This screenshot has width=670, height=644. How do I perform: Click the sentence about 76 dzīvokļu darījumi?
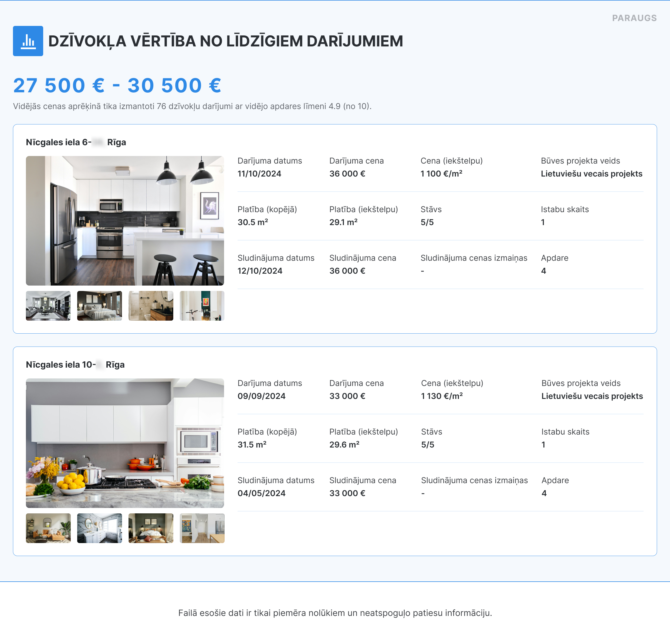tap(192, 106)
